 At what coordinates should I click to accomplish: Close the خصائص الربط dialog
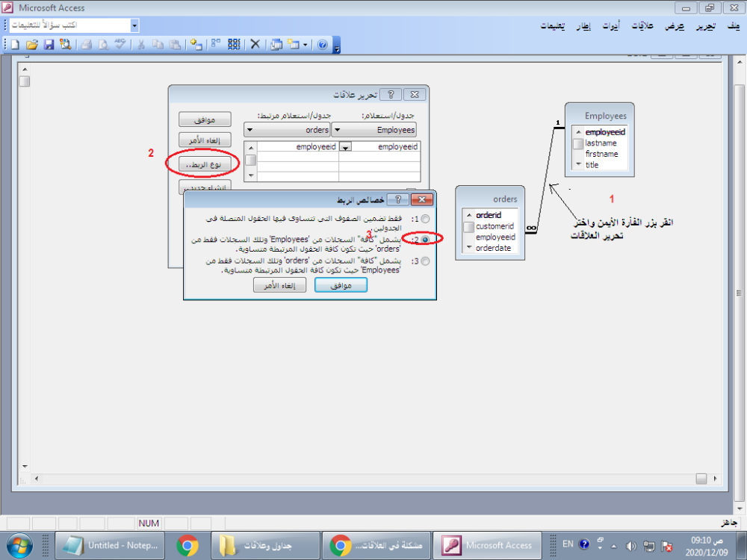[x=421, y=199]
